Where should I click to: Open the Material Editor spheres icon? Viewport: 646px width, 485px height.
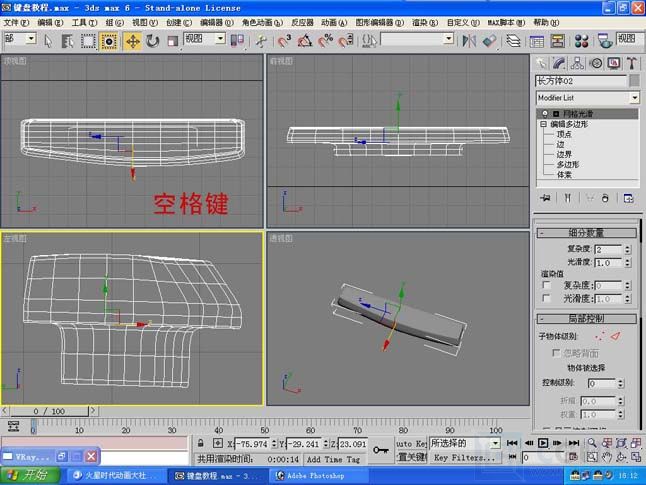[581, 41]
